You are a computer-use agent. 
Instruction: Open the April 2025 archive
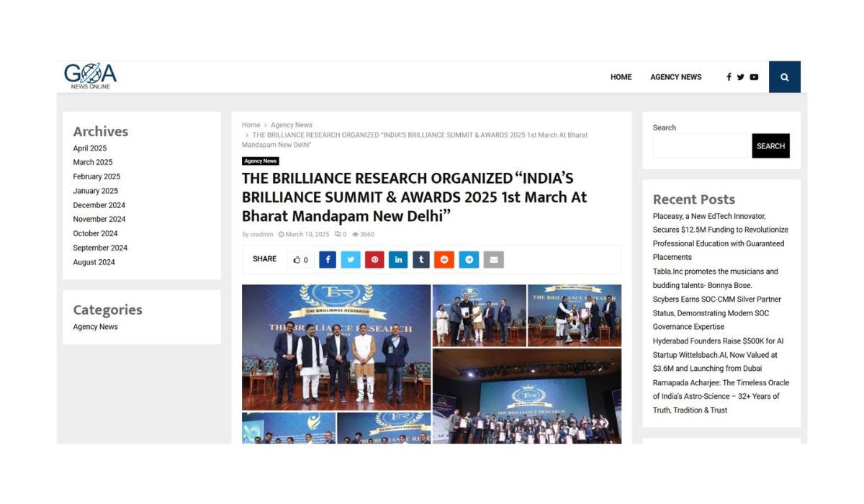[x=89, y=148]
